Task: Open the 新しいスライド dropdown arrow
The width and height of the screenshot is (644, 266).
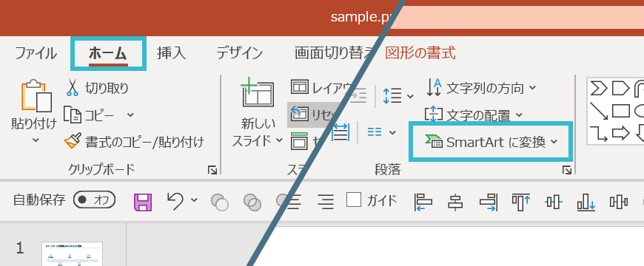Action: [279, 140]
